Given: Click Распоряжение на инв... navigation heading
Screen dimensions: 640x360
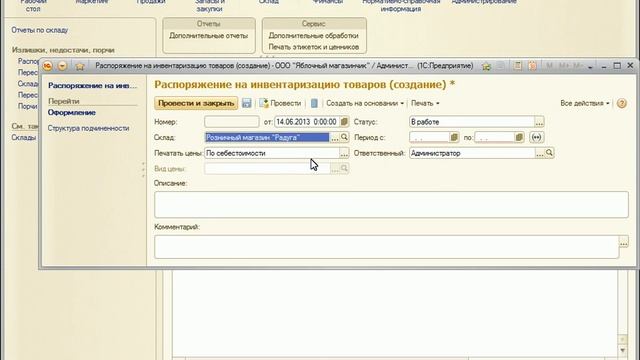Looking at the screenshot, I should tap(93, 85).
